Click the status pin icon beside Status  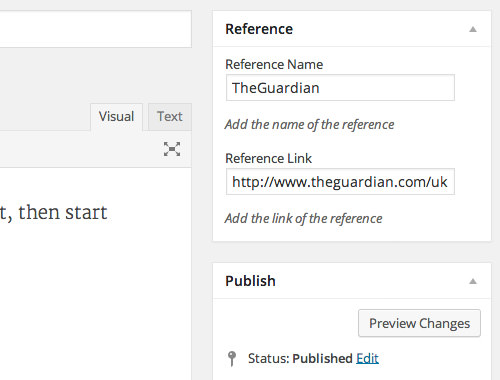pyautogui.click(x=232, y=359)
